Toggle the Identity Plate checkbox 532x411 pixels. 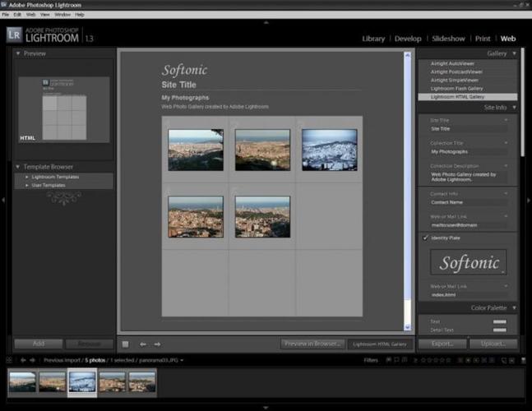425,238
